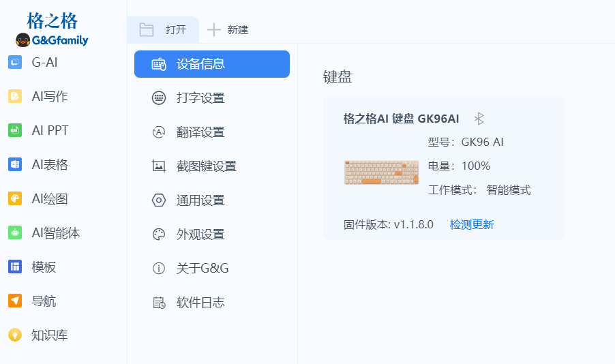The width and height of the screenshot is (615, 364).
Task: Click the 格之格AI 键盘 GK96AI device title
Action: point(401,119)
